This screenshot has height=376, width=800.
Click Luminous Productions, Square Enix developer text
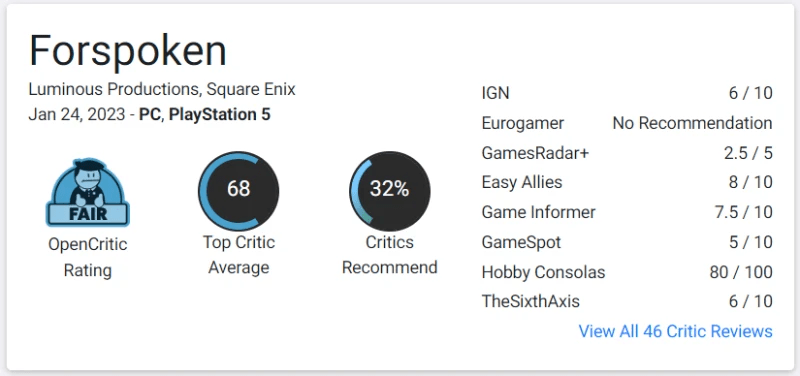[162, 90]
